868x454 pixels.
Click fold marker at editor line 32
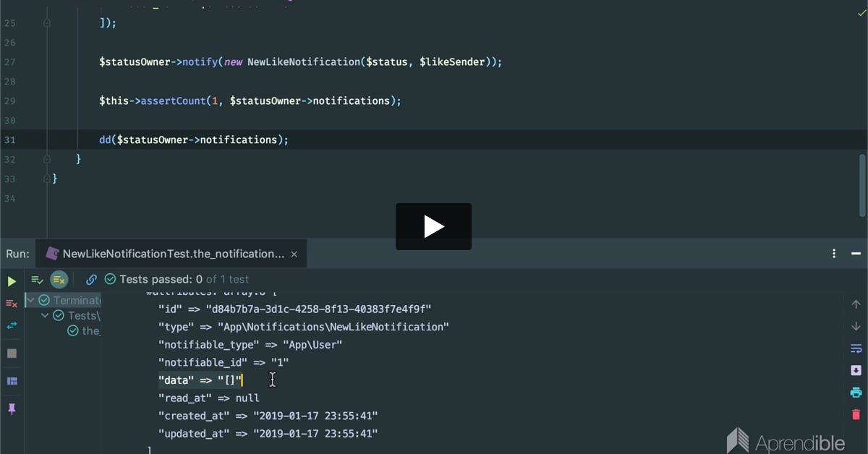click(46, 159)
